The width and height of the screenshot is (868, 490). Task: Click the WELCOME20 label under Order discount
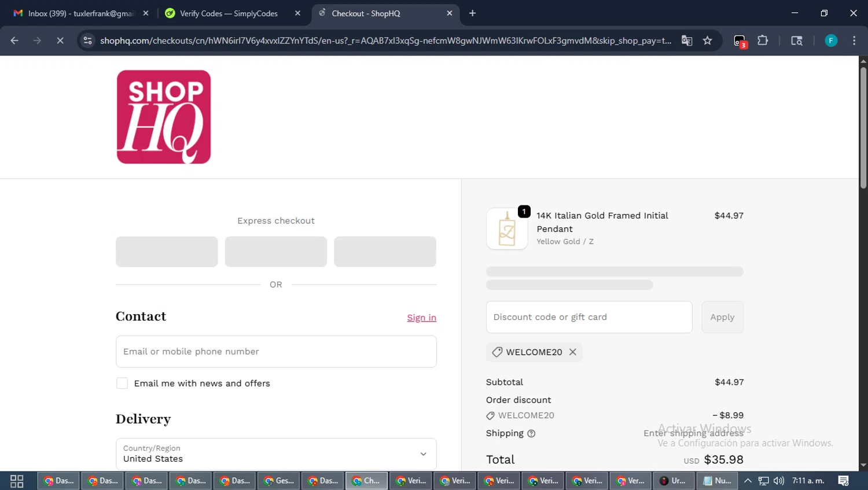click(x=526, y=415)
